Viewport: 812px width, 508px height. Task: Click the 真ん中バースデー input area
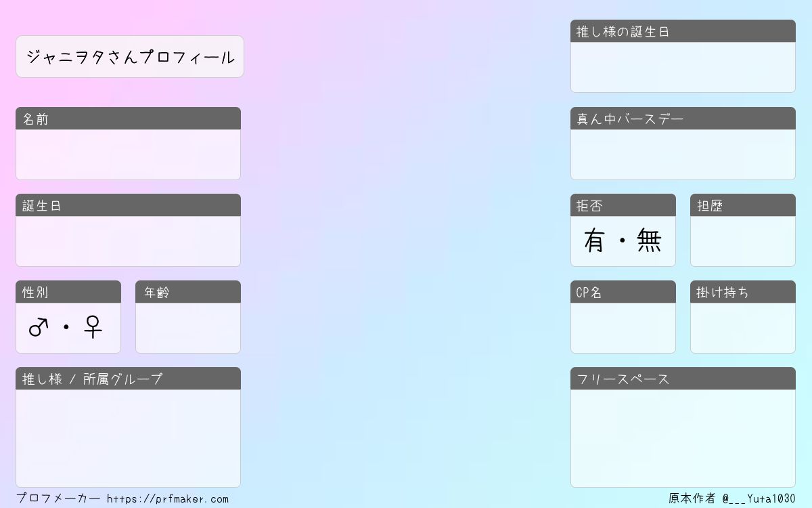683,154
